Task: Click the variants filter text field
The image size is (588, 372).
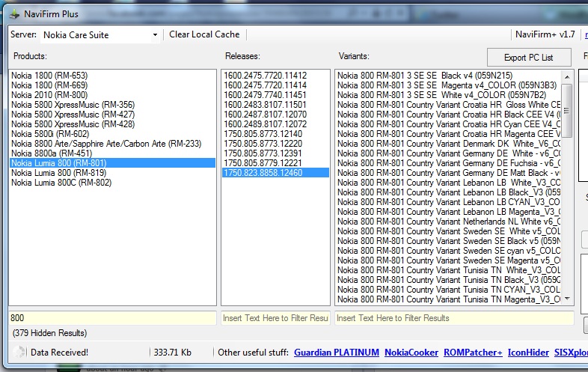Action: click(455, 318)
